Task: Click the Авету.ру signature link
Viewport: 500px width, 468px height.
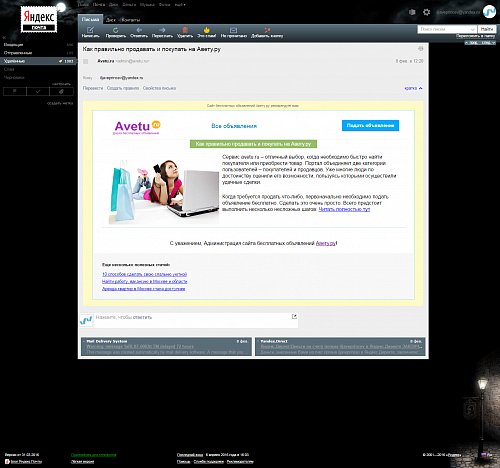Action: click(326, 243)
